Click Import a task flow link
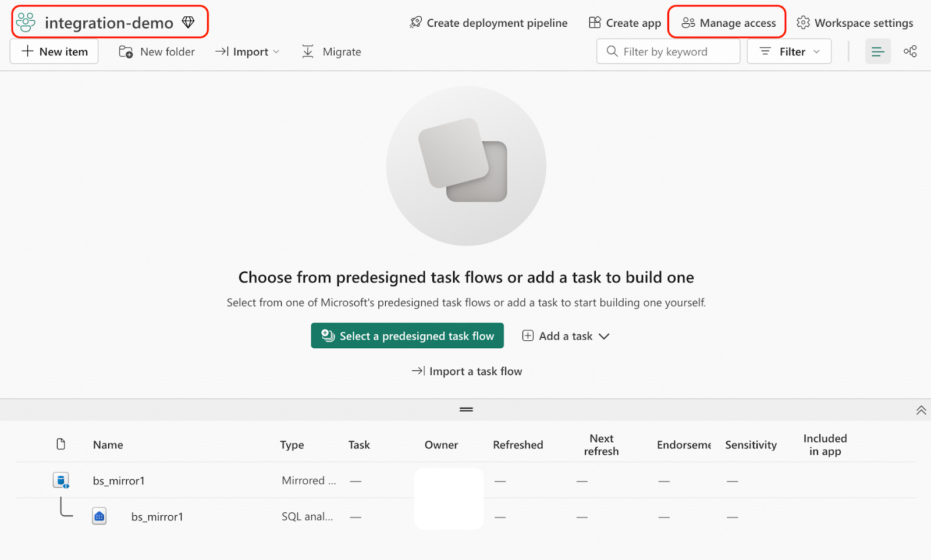This screenshot has height=560, width=931. coord(467,371)
